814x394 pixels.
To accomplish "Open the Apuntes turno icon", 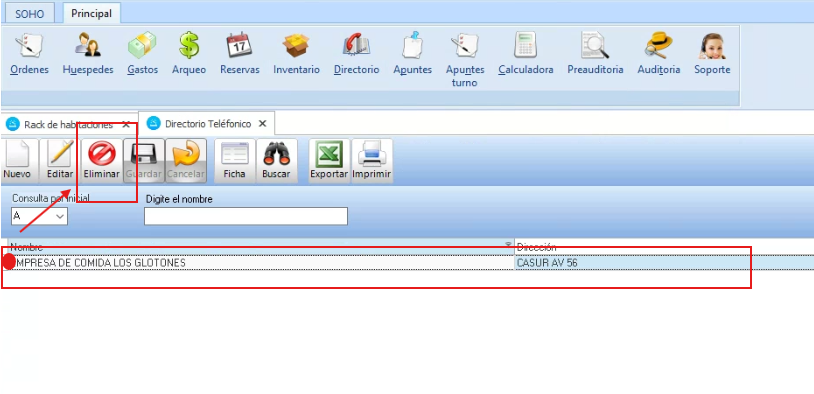I will tap(465, 61).
